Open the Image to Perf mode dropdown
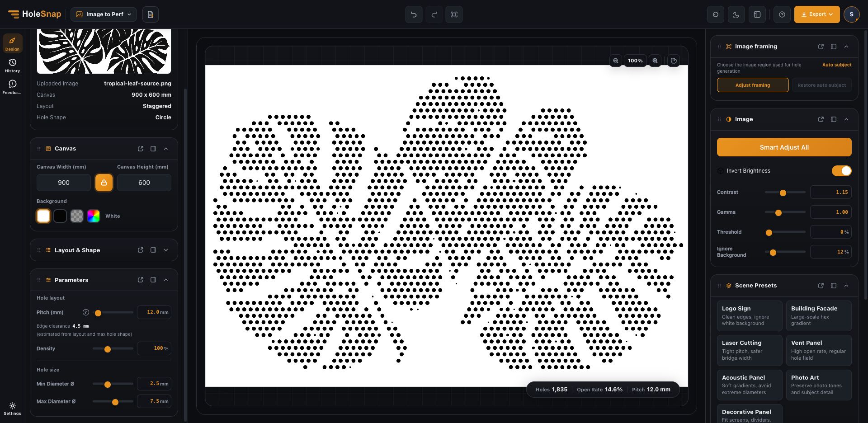Screen dimensions: 868x423 coord(104,14)
